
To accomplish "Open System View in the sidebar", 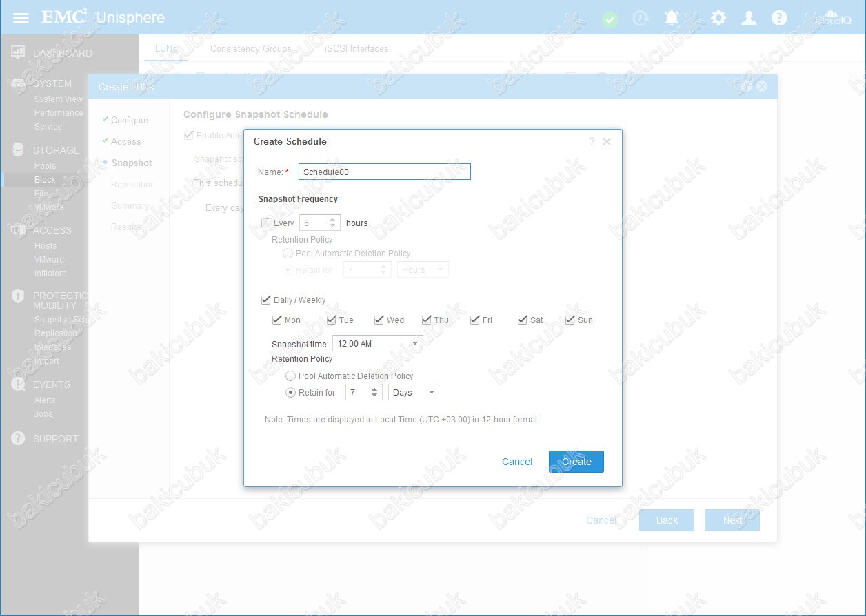I will pos(59,99).
